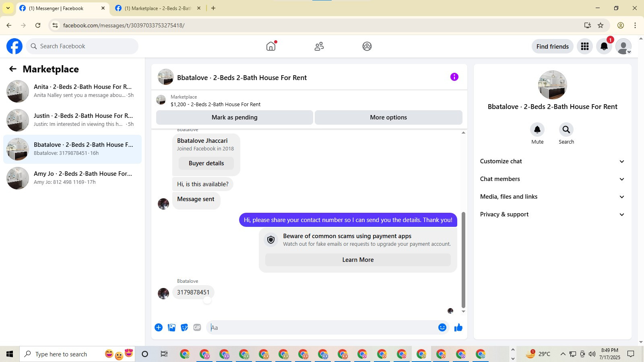
Task: Go back in browser history
Action: click(x=9, y=25)
